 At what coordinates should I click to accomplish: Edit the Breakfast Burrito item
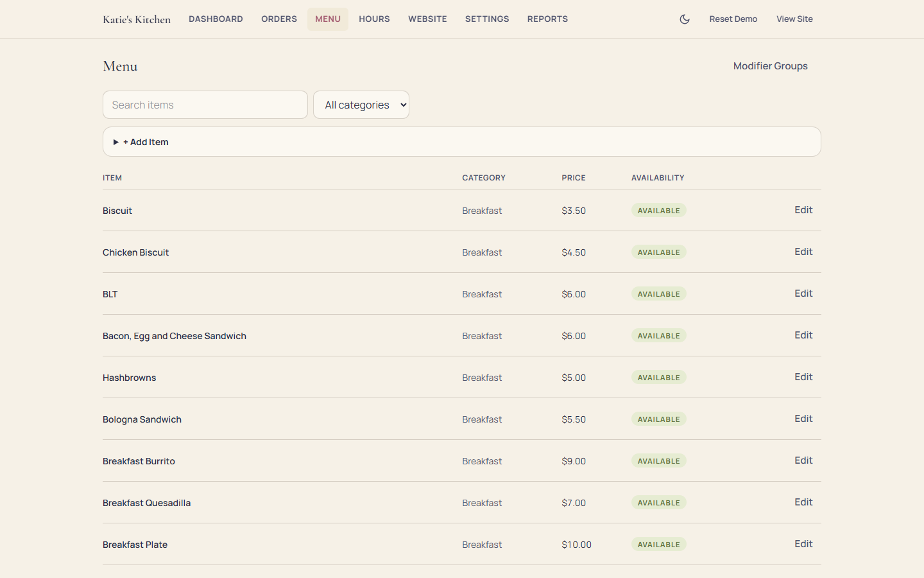point(803,460)
